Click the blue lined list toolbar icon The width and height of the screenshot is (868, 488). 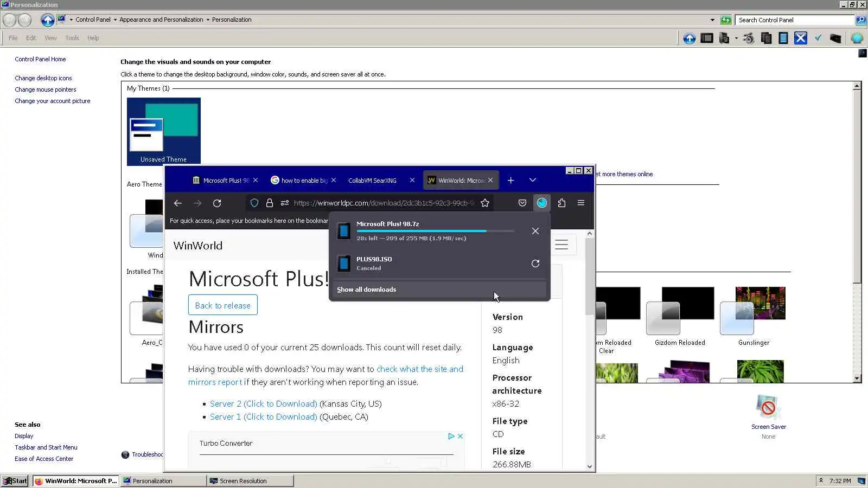click(783, 38)
